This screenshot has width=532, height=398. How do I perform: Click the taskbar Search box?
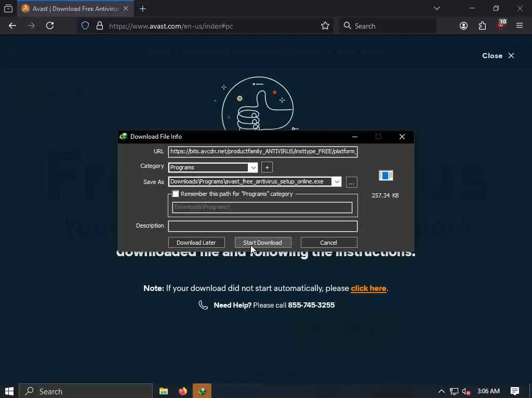pyautogui.click(x=86, y=391)
